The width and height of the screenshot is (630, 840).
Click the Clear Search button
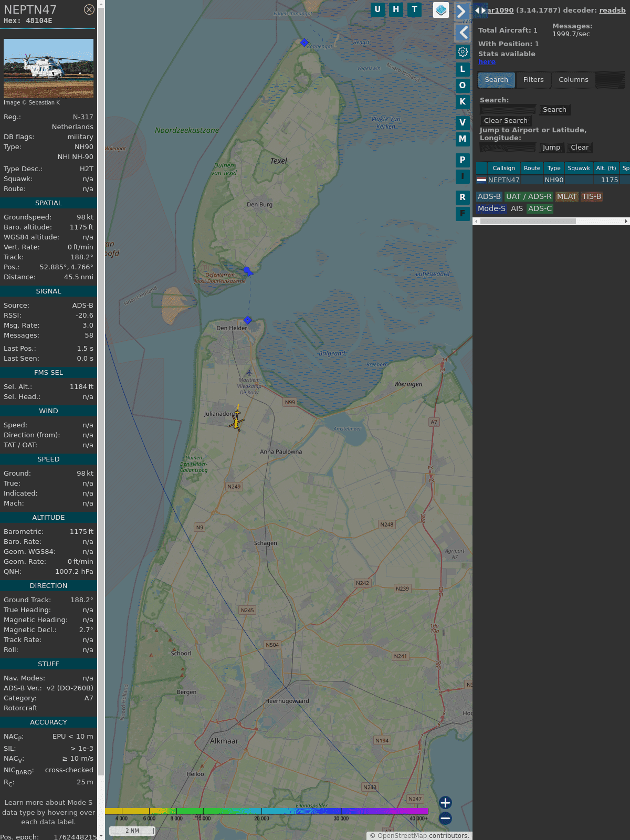click(506, 121)
